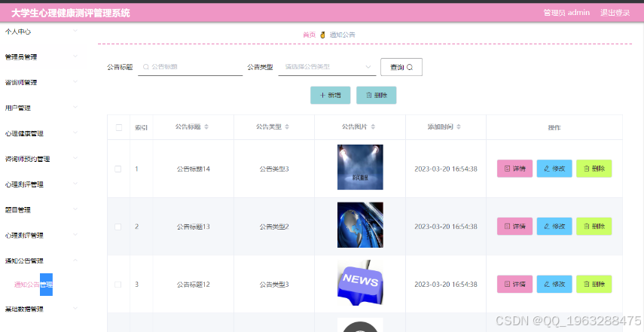Viewport: 644px width, 332px height.
Task: Tick the checkbox for 公告标题13 row
Action: pyautogui.click(x=118, y=227)
